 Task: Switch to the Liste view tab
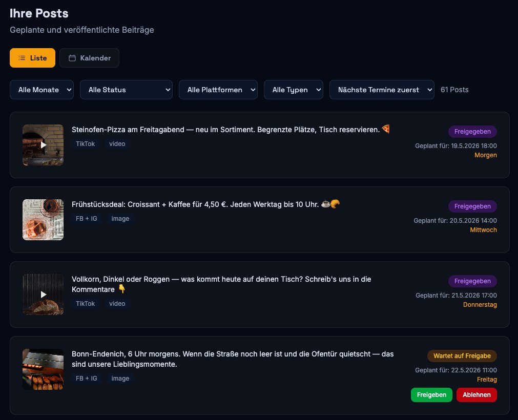[x=32, y=58]
